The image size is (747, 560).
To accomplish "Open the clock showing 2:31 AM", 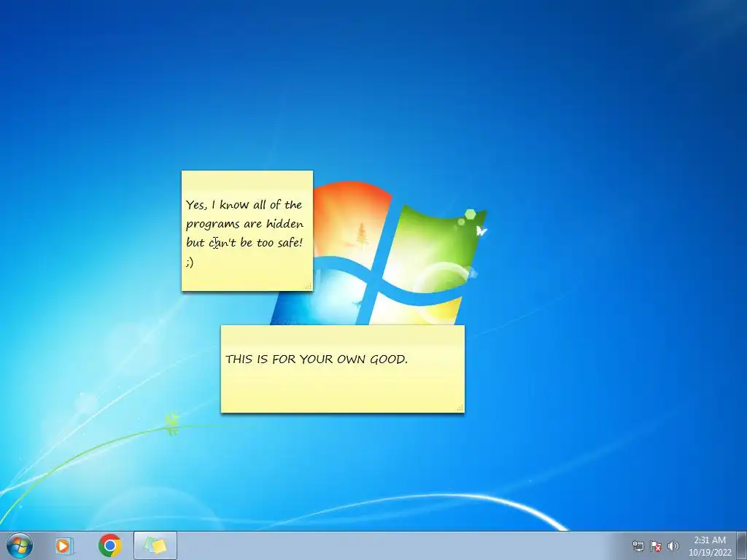I will coord(710,546).
